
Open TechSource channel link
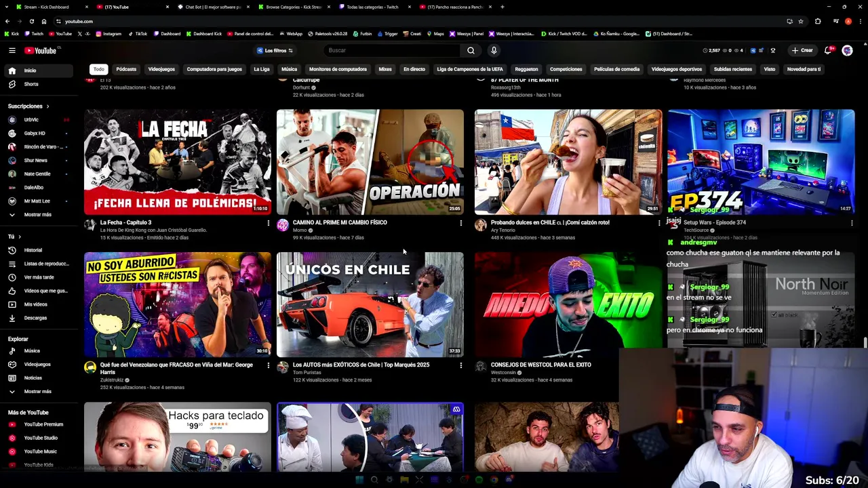coord(696,230)
